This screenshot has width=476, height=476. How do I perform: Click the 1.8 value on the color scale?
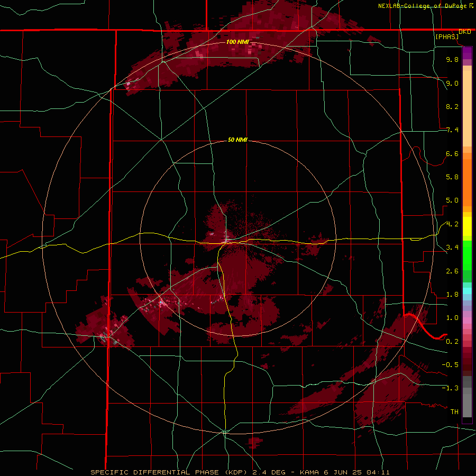452,295
